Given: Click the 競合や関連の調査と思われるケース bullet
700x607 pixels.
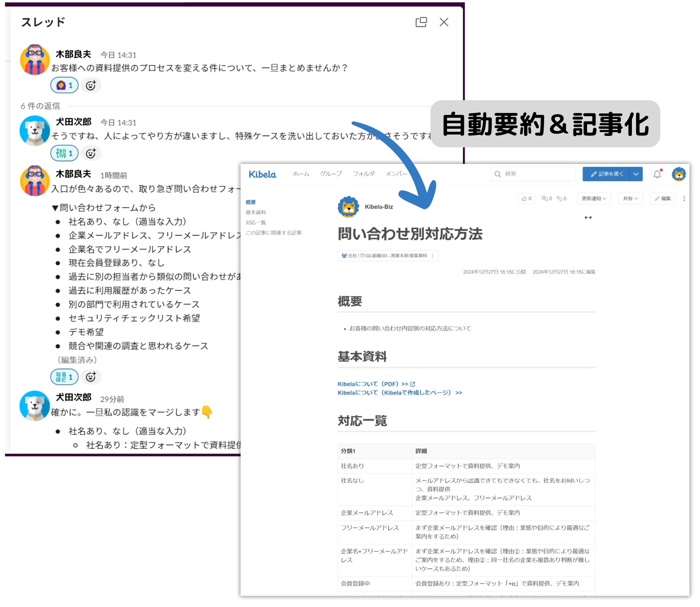Looking at the screenshot, I should (138, 346).
